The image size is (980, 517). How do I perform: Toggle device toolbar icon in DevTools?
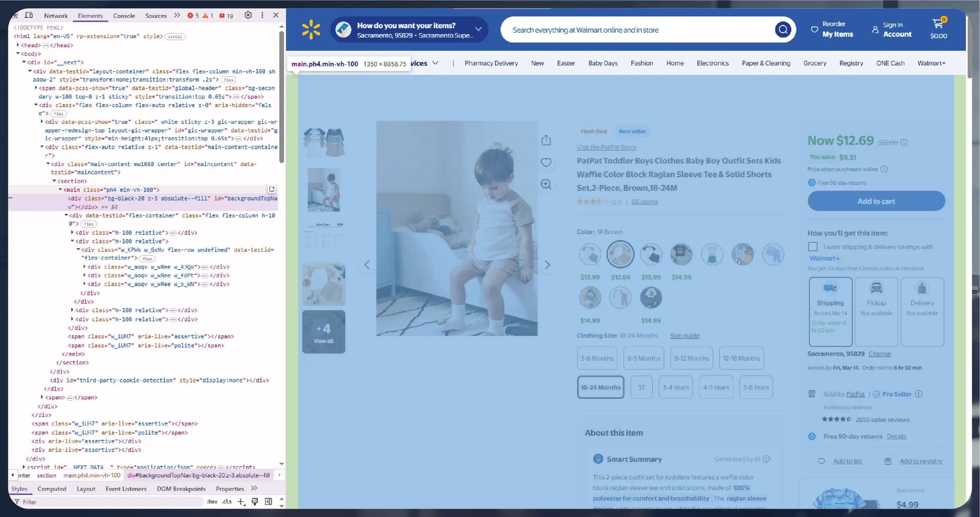click(x=29, y=15)
